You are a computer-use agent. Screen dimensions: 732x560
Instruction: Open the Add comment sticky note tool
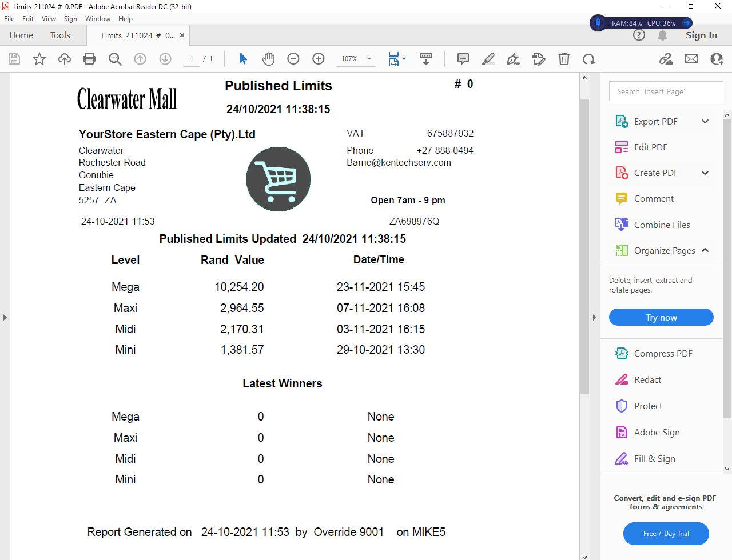click(x=463, y=59)
